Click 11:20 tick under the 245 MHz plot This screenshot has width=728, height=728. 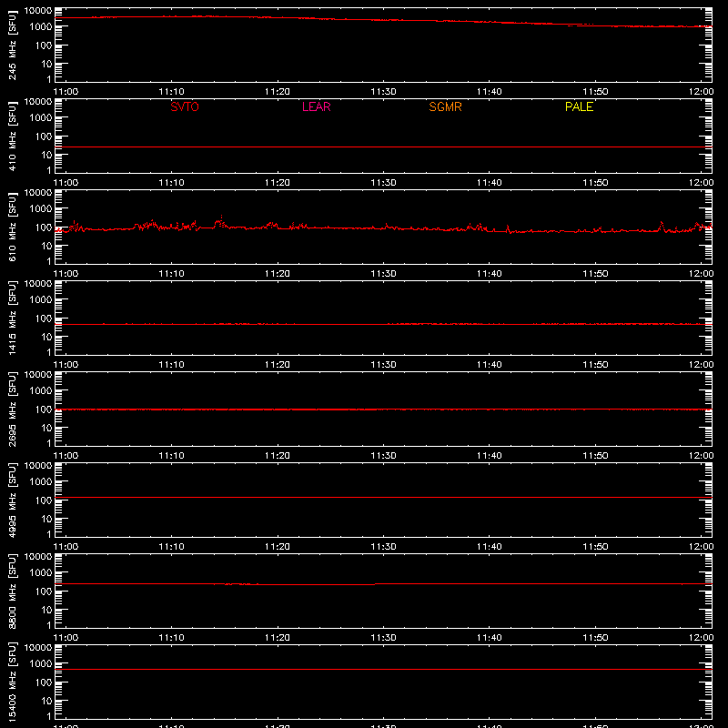click(x=278, y=92)
